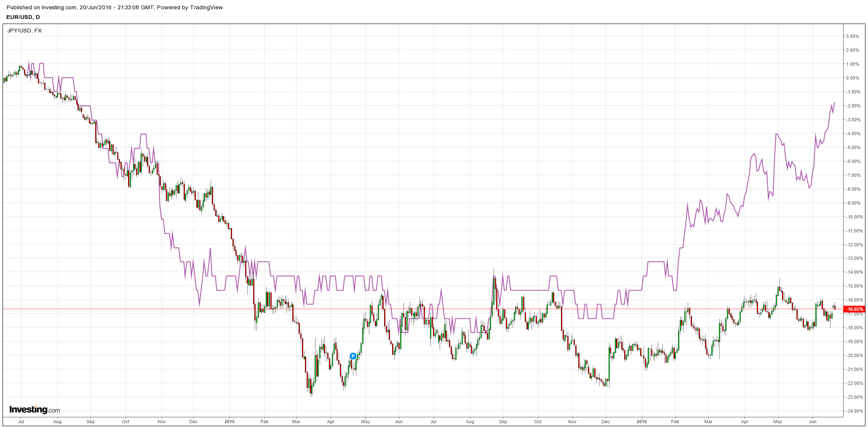Select the 2015 label on time axis
Image resolution: width=868 pixels, height=427 pixels.
pyautogui.click(x=230, y=421)
